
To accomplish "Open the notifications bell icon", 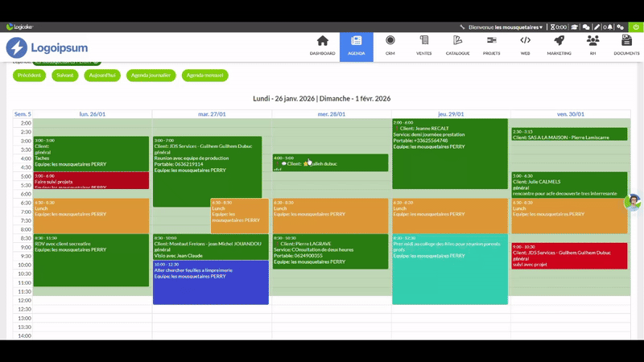I will [x=609, y=27].
